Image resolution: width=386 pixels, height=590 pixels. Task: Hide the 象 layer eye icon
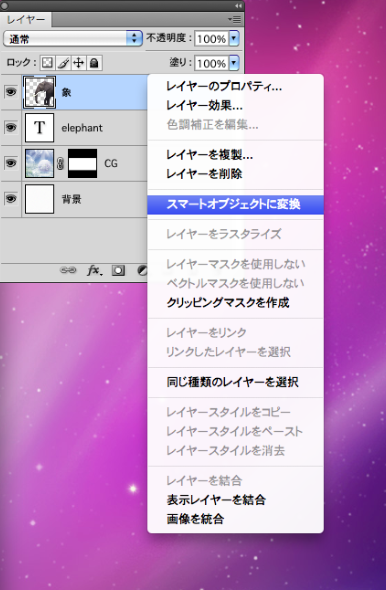11,92
